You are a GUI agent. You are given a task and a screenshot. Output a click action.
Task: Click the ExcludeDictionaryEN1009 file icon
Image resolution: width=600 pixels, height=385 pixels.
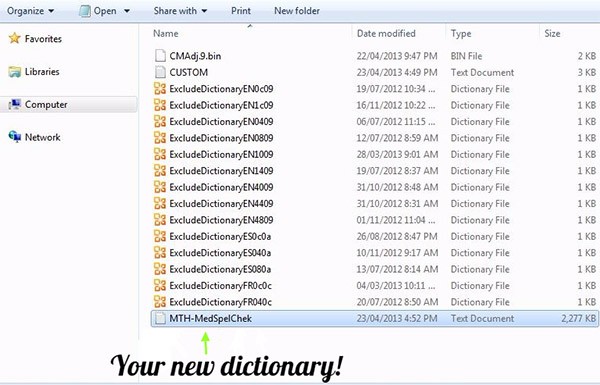click(160, 155)
